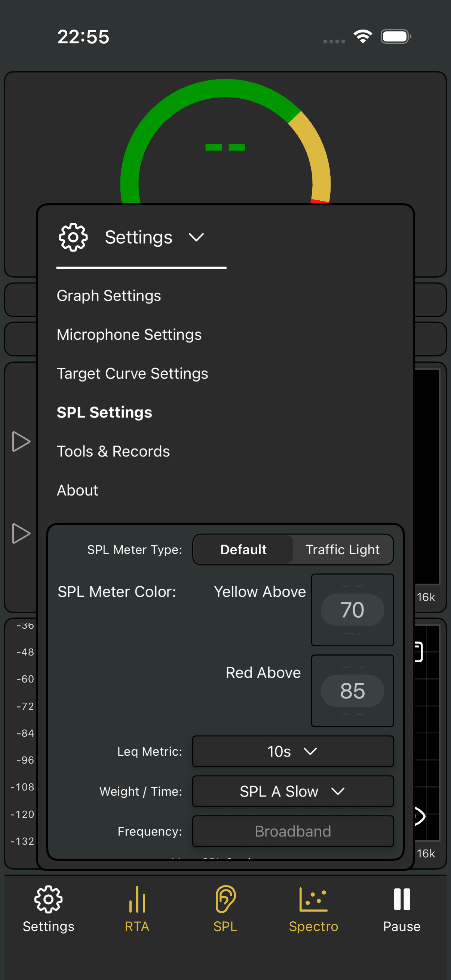Tap the lower play triangle on left edge
Viewport: 451px width, 980px height.
tap(21, 533)
